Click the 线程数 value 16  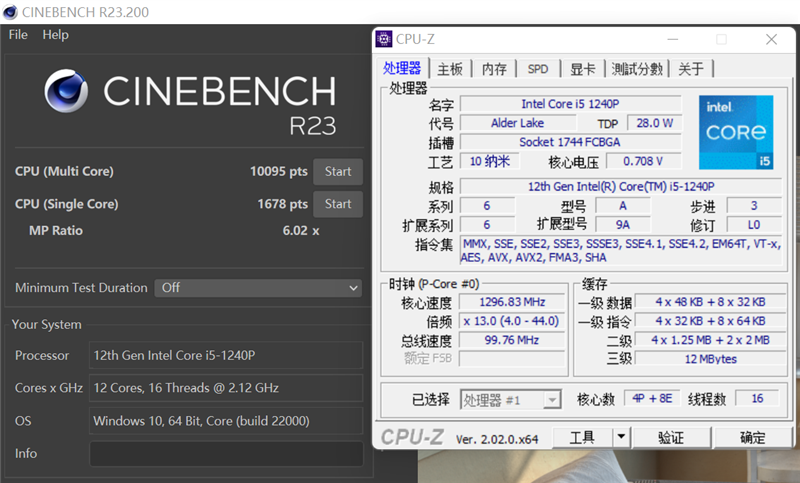pos(757,398)
